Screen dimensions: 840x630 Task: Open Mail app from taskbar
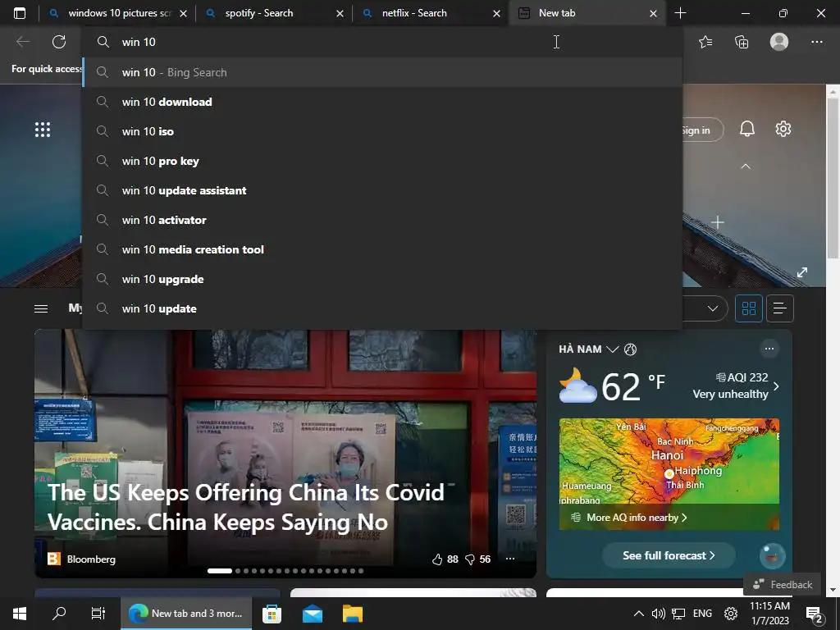pyautogui.click(x=313, y=614)
